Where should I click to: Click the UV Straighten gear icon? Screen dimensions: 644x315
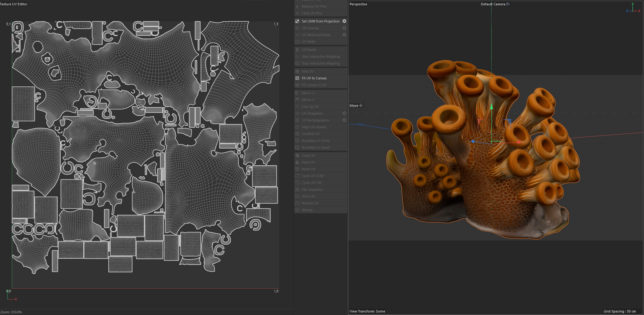(x=344, y=113)
